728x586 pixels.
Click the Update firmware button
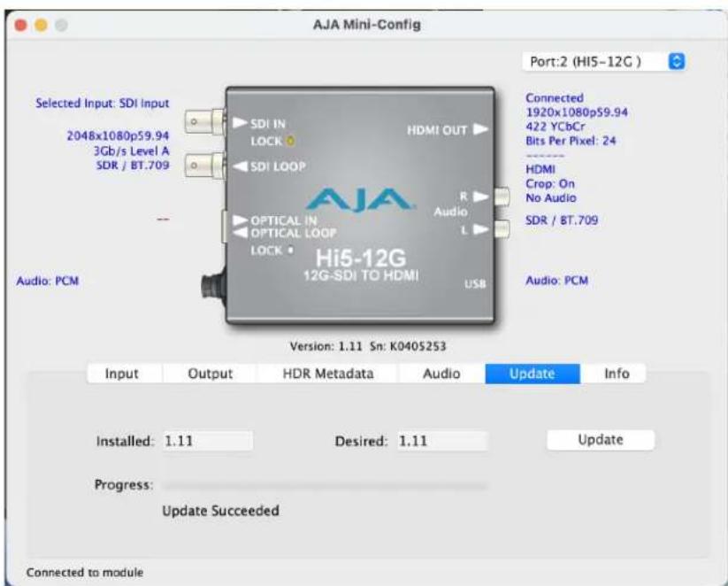point(601,440)
